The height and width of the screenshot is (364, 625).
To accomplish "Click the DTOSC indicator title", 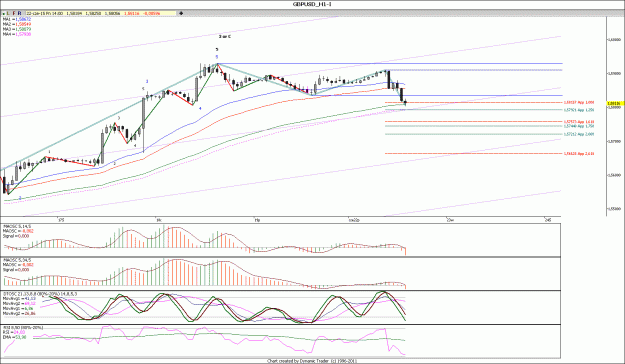I will (40, 294).
